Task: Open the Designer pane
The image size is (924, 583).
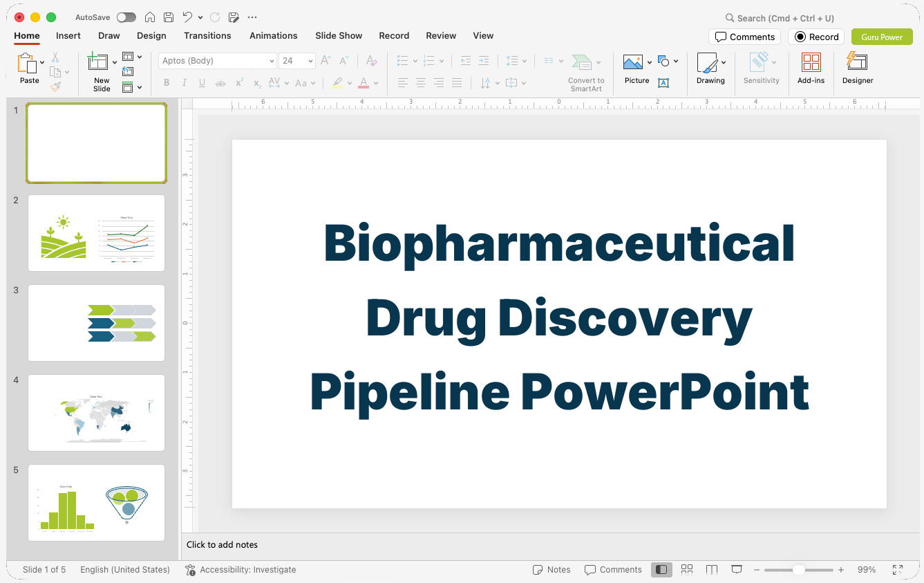Action: coord(858,68)
